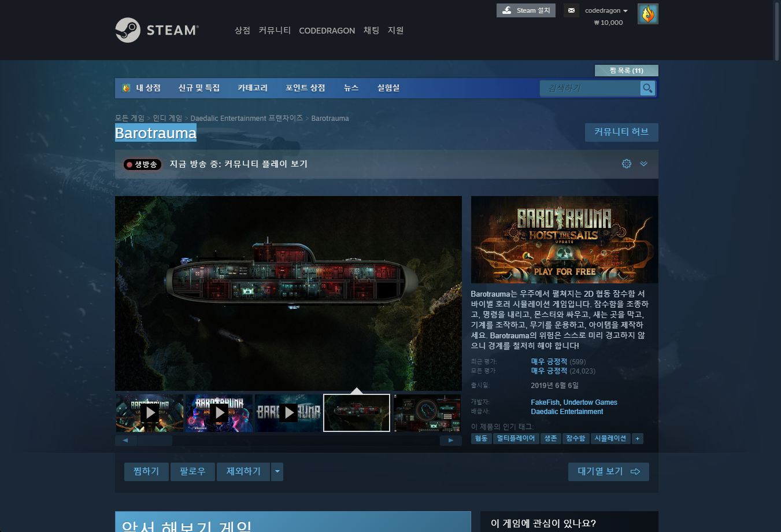Click the Steam logo in the header

(x=157, y=30)
